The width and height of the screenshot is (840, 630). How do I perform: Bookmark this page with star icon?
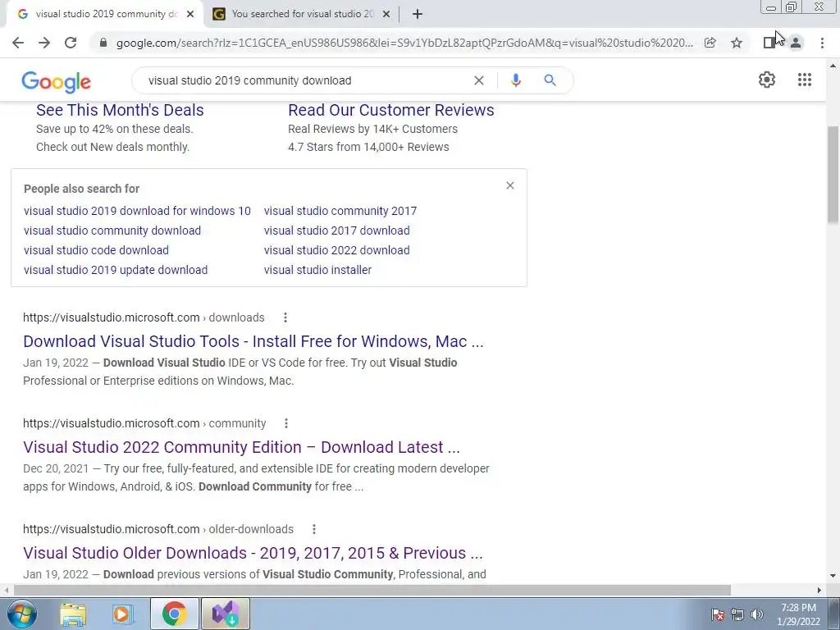(737, 43)
